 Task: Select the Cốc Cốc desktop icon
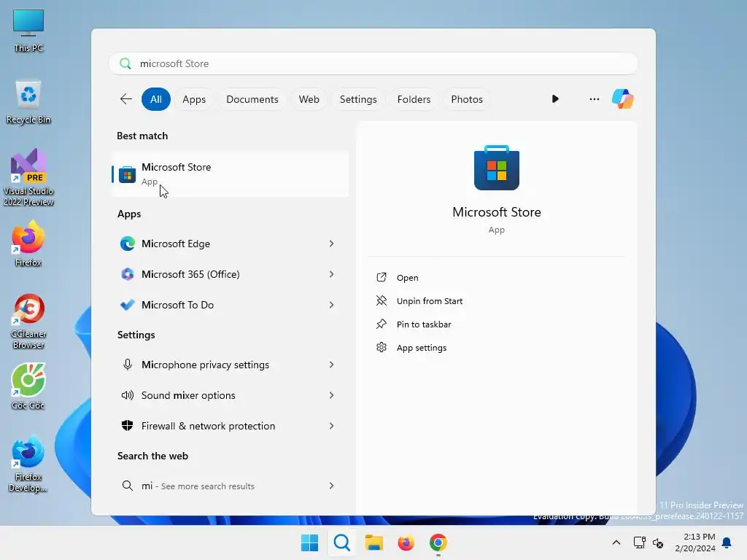click(x=28, y=386)
